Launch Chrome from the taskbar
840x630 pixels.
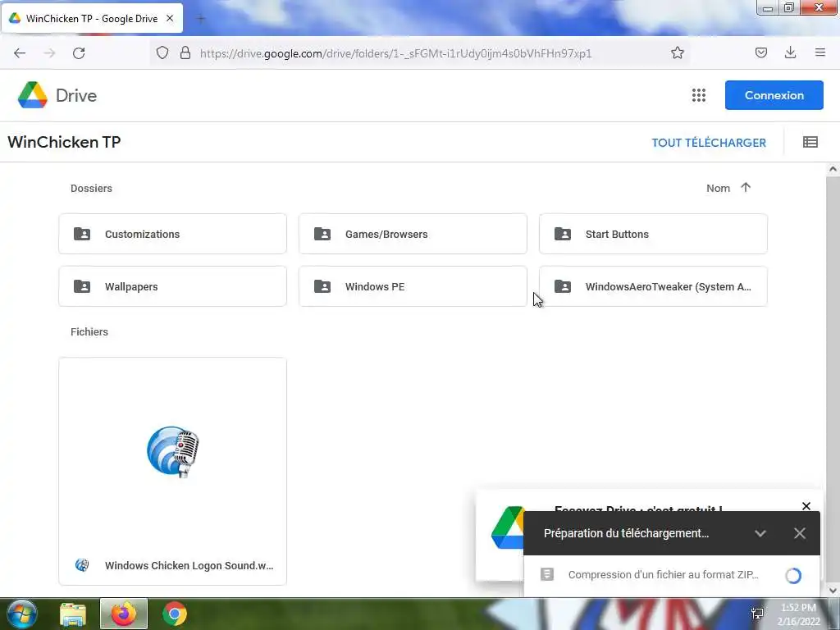[x=174, y=614]
